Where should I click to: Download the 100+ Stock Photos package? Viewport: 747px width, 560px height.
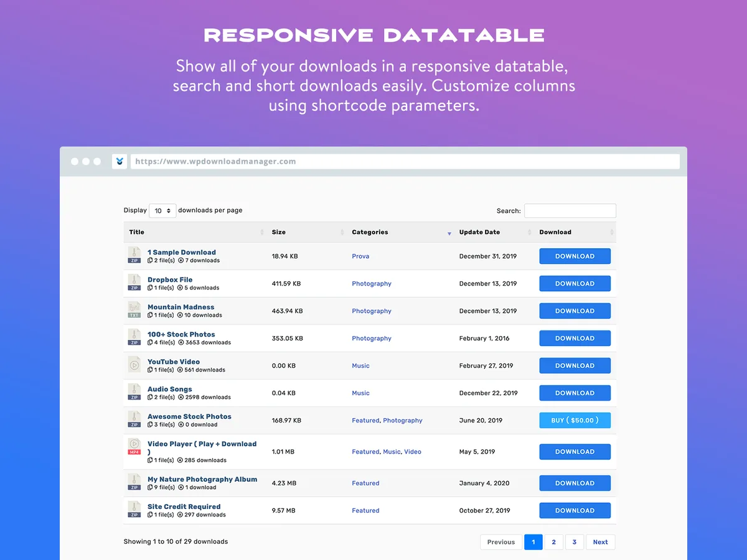[575, 338]
